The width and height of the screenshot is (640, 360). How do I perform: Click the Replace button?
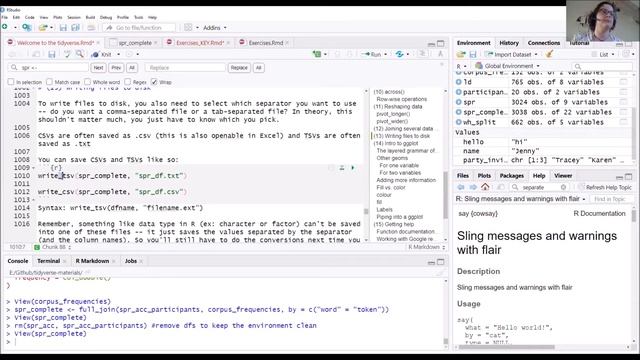point(239,68)
